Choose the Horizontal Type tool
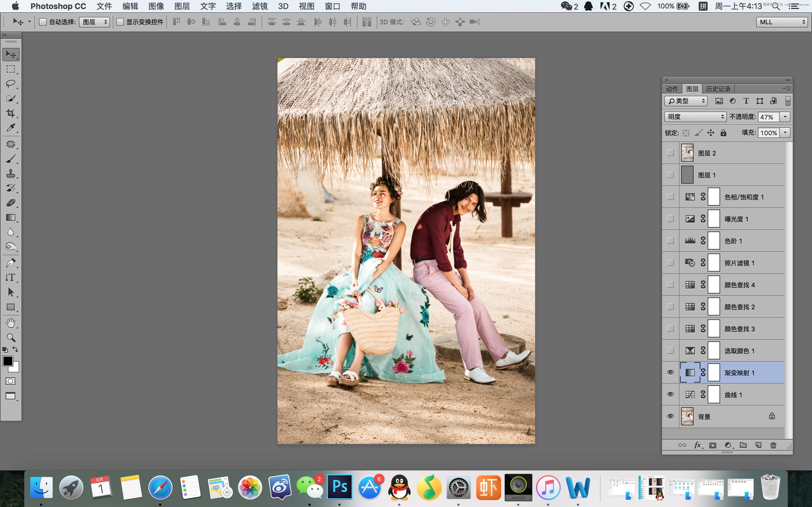The width and height of the screenshot is (812, 507). pyautogui.click(x=11, y=278)
